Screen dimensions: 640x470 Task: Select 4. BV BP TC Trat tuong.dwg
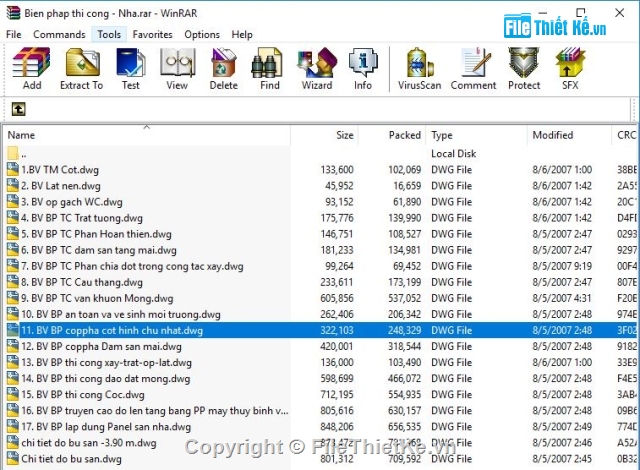[x=82, y=218]
